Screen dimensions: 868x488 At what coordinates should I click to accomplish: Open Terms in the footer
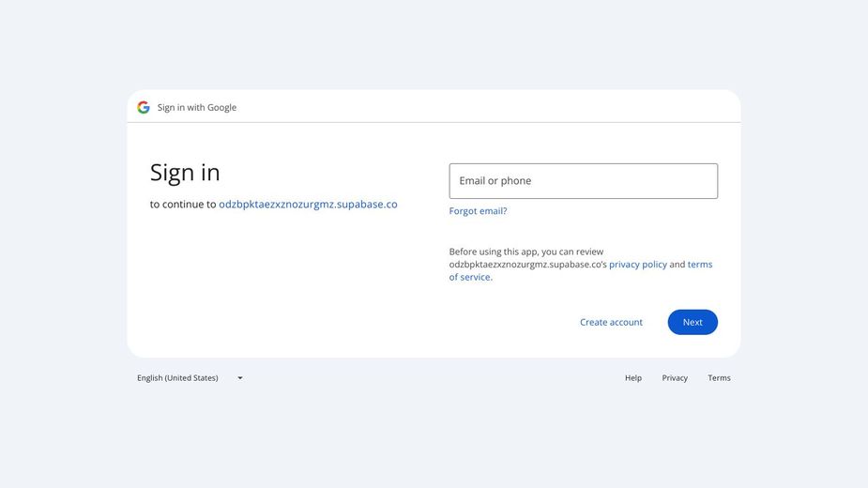tap(719, 378)
